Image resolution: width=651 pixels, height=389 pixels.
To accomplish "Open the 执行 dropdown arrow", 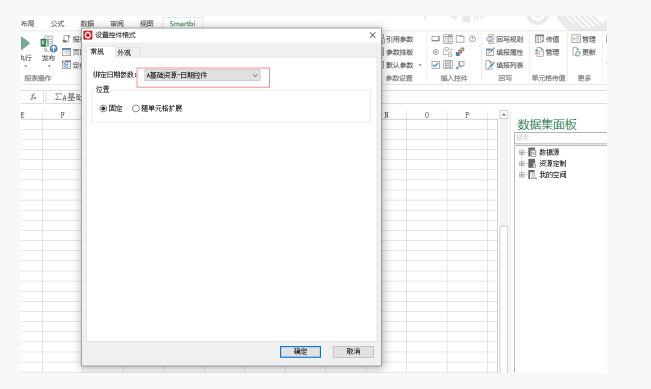I will pyautogui.click(x=25, y=66).
